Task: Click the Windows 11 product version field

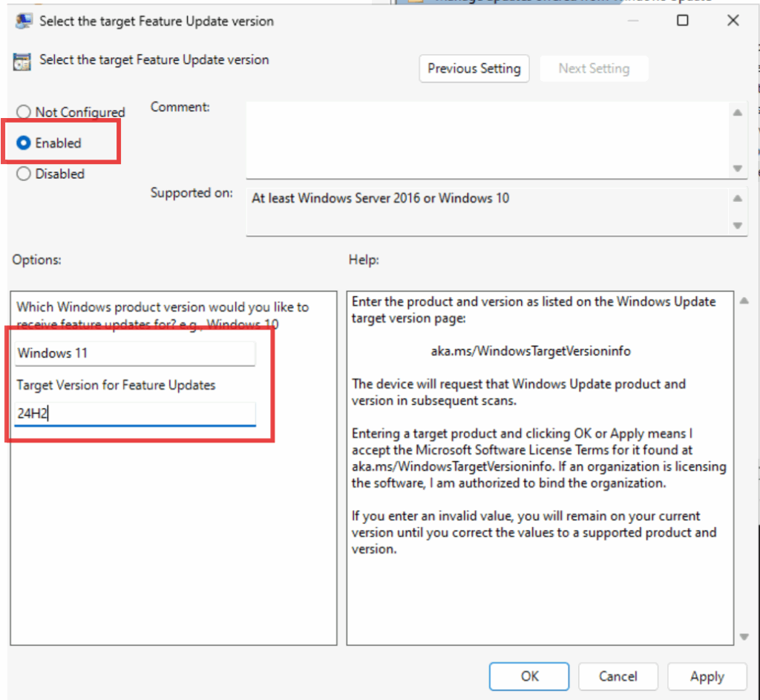Action: (x=135, y=353)
